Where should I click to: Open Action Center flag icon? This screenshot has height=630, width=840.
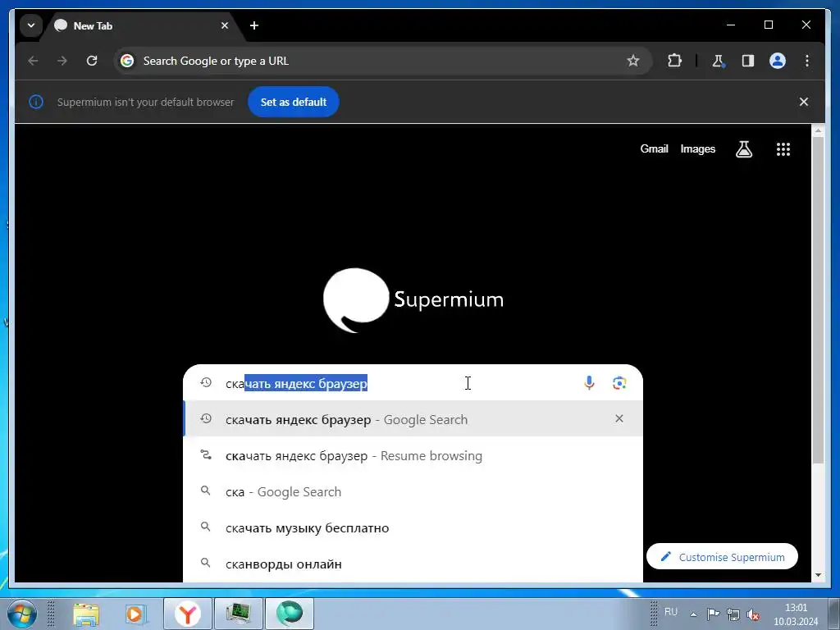pos(713,614)
